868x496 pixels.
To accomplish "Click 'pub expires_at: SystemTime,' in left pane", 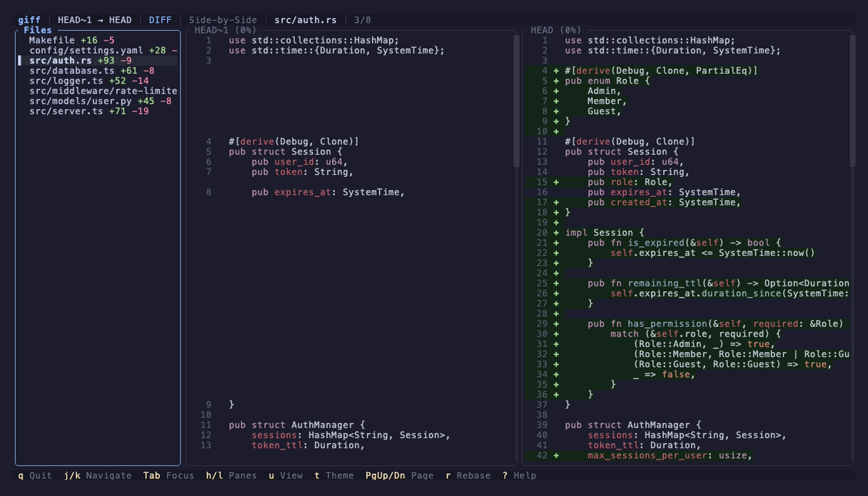I will (328, 192).
